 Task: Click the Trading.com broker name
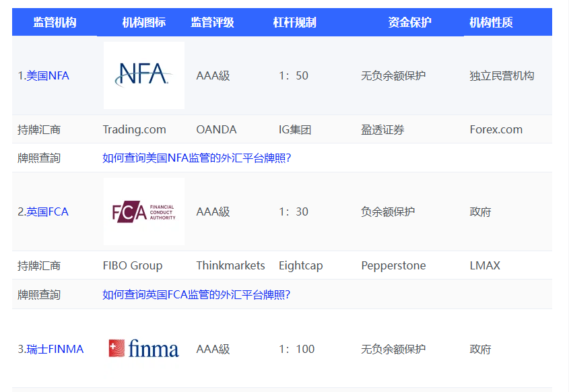coord(134,129)
